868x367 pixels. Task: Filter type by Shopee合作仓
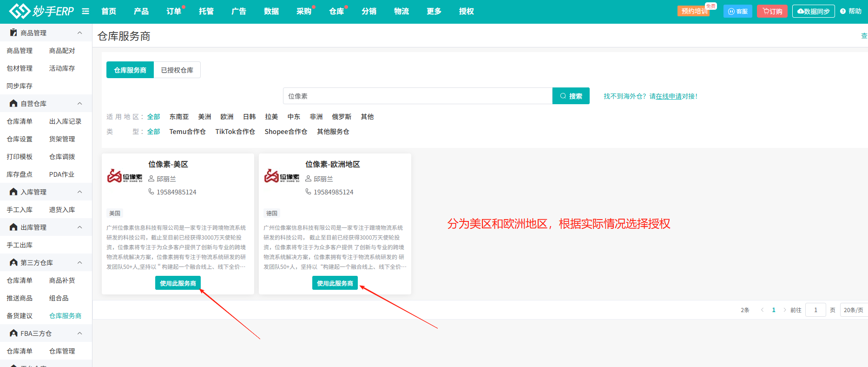point(286,132)
